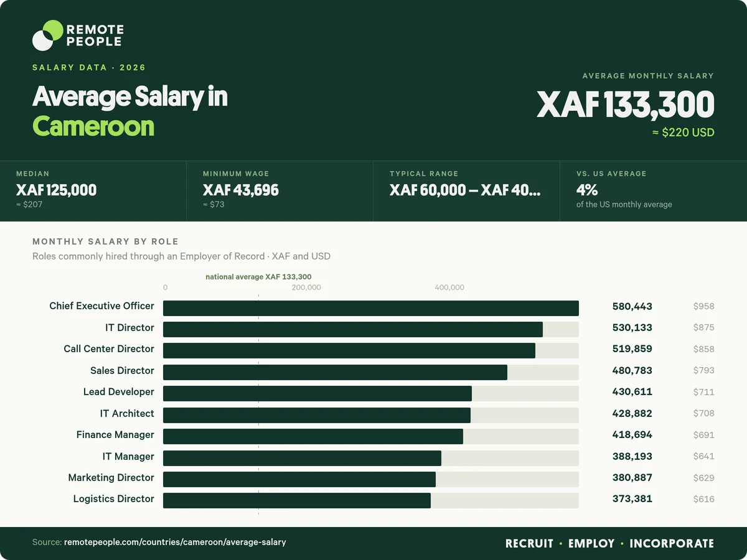Click the 'national average XAF 133,300' chart marker label
Viewport: 747px width, 560px height.
[258, 277]
